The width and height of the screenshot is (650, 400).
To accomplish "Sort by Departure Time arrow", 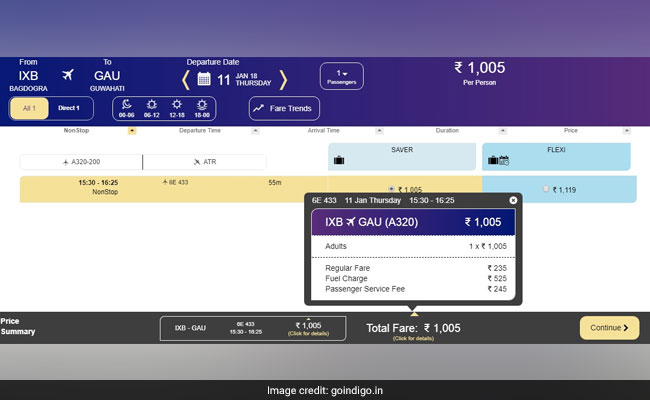I will tap(255, 131).
